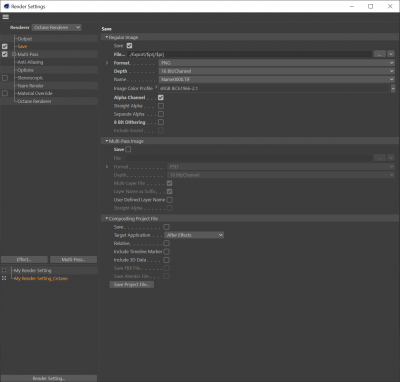The width and height of the screenshot is (400, 382).
Task: Select Material Override in the settings list
Action: click(35, 93)
